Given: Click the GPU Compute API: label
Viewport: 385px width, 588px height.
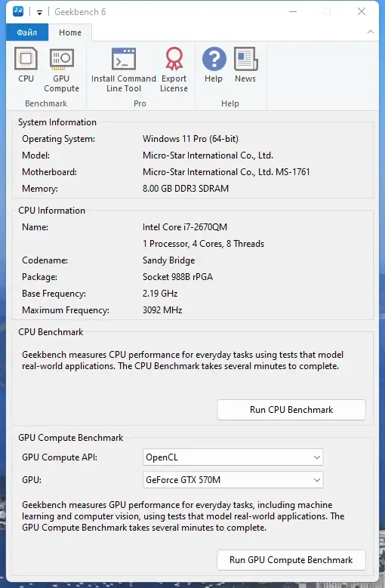Looking at the screenshot, I should pos(60,457).
